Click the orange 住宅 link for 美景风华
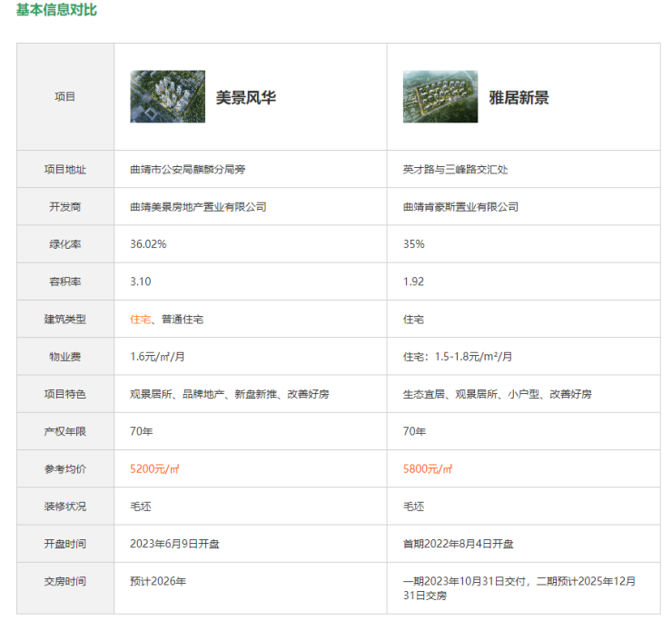672x621 pixels. tap(141, 320)
